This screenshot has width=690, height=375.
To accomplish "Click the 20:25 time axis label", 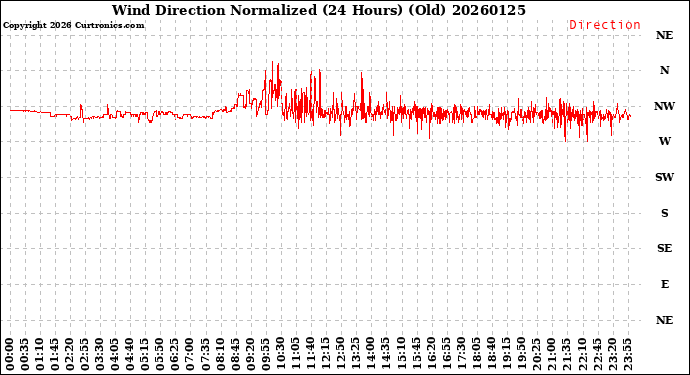I will (536, 355).
